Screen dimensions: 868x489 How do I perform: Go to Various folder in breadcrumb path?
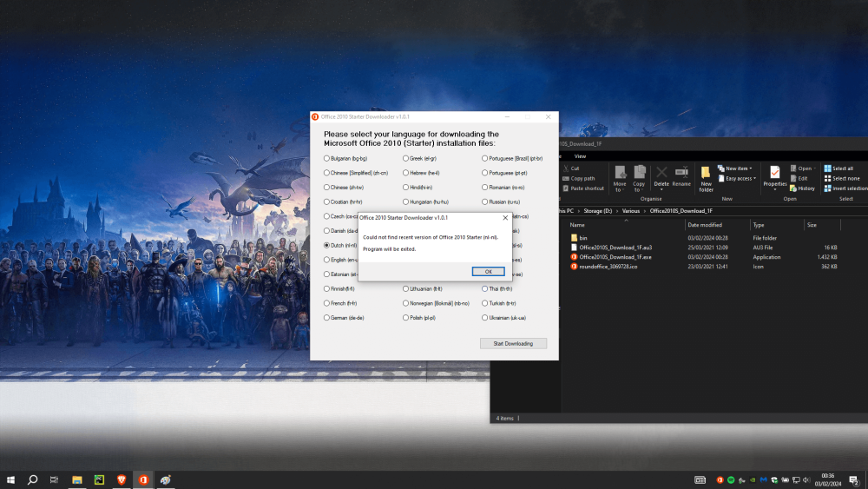point(630,211)
